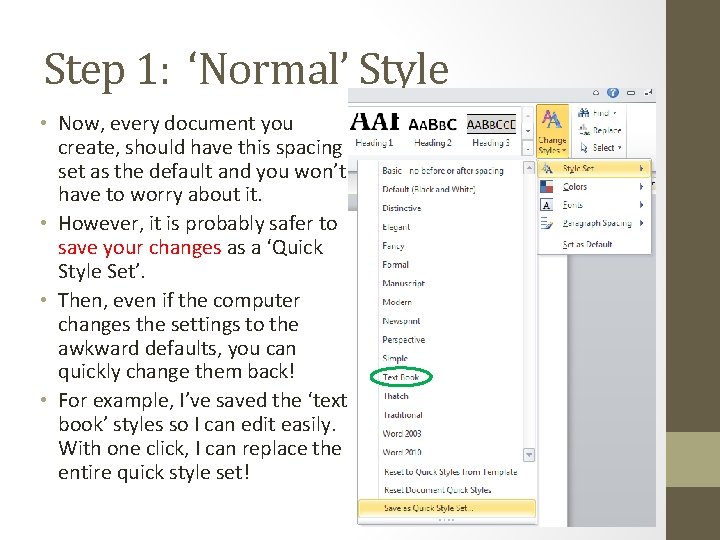
Task: Select the Word 2003 style set
Action: point(402,433)
